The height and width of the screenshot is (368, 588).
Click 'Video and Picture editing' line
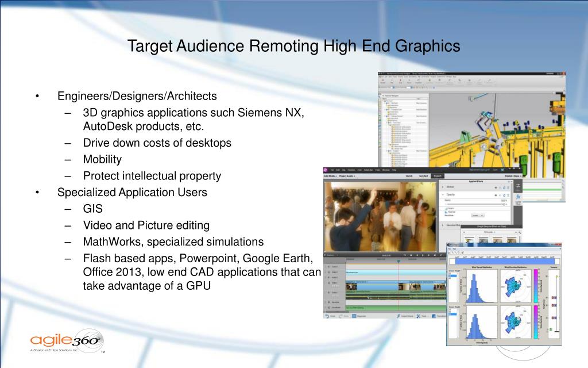146,225
